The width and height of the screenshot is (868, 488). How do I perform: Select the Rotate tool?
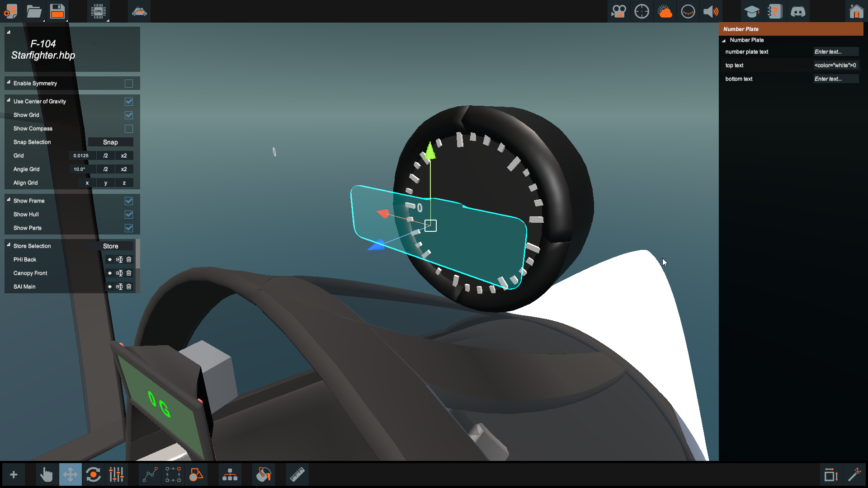tap(93, 474)
